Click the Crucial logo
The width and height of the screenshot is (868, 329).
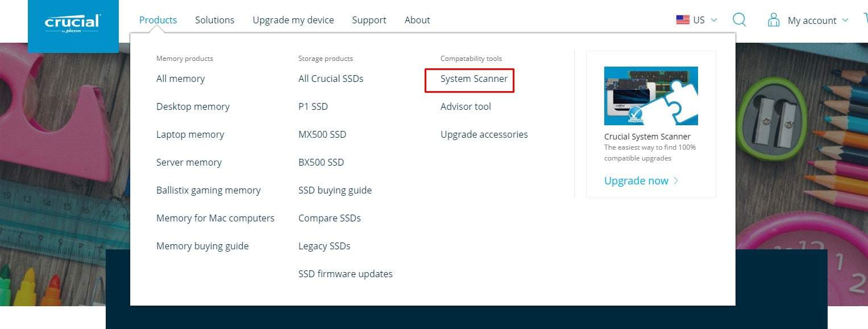click(73, 24)
